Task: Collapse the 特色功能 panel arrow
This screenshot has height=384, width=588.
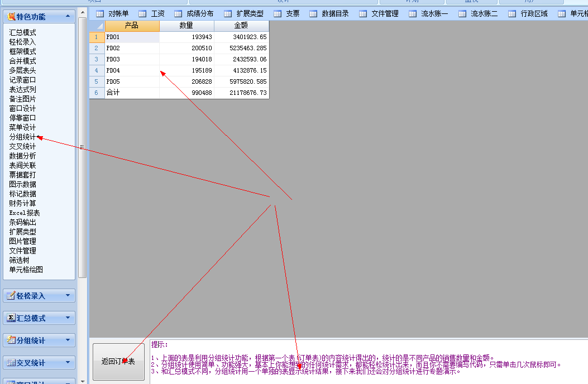Action: coord(68,16)
